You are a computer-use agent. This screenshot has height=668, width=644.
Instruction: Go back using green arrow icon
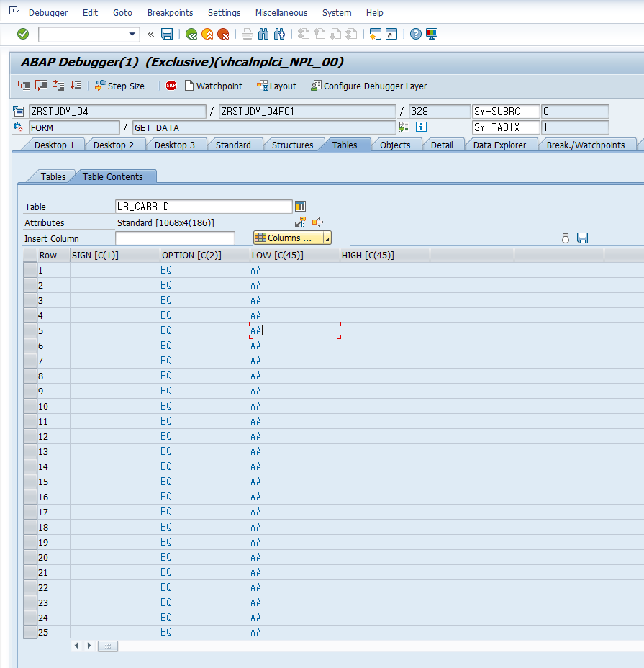point(192,34)
